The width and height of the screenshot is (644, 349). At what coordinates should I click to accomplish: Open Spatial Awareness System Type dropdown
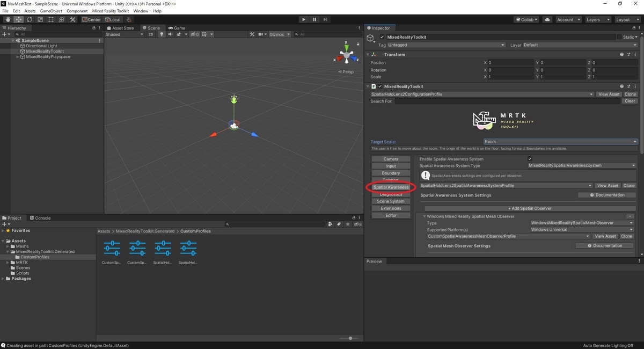[x=582, y=165]
